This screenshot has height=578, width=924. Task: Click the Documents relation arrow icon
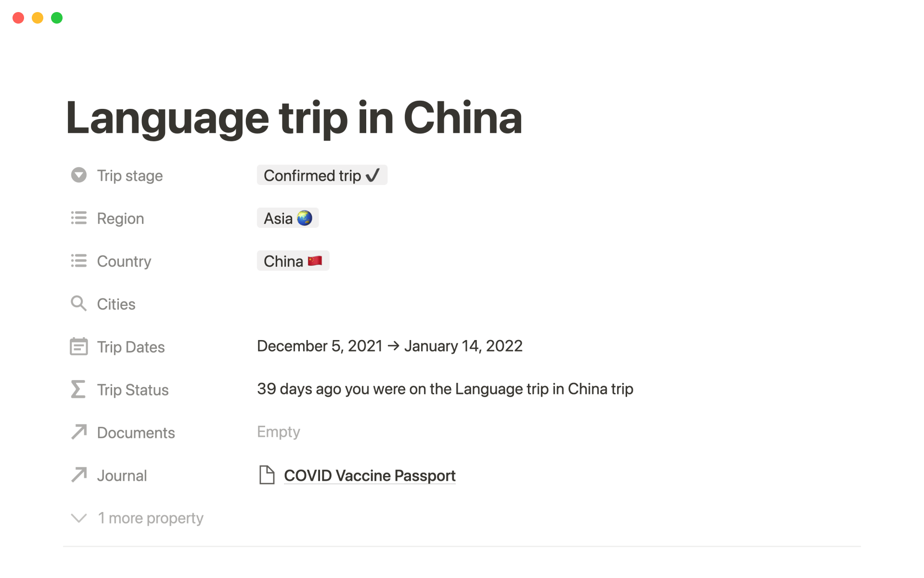(79, 432)
